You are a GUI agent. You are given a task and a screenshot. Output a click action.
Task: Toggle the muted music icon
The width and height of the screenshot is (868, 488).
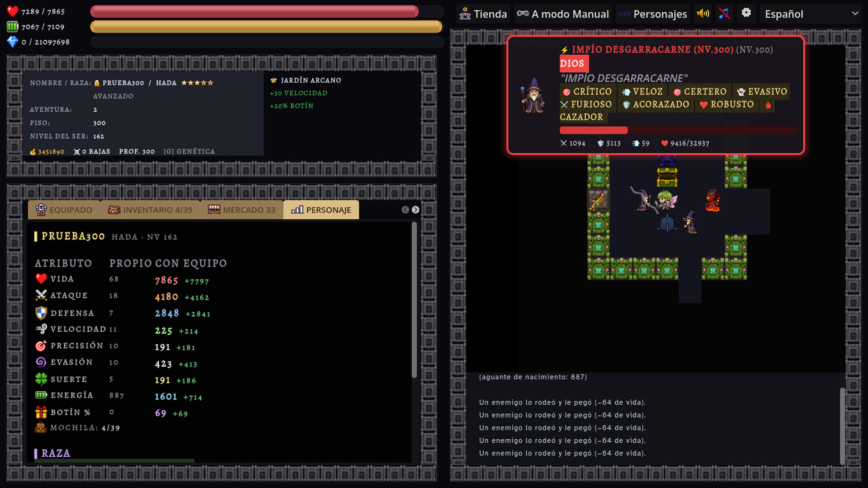[x=724, y=14]
